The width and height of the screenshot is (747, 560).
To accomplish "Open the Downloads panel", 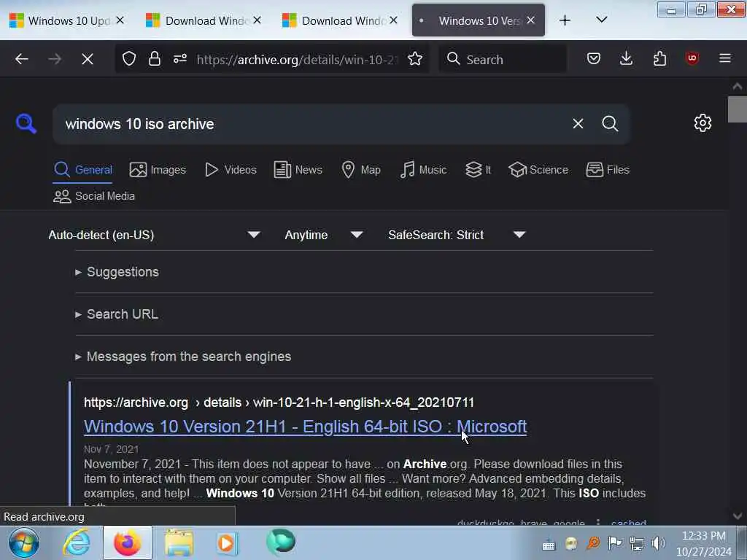I will point(627,58).
